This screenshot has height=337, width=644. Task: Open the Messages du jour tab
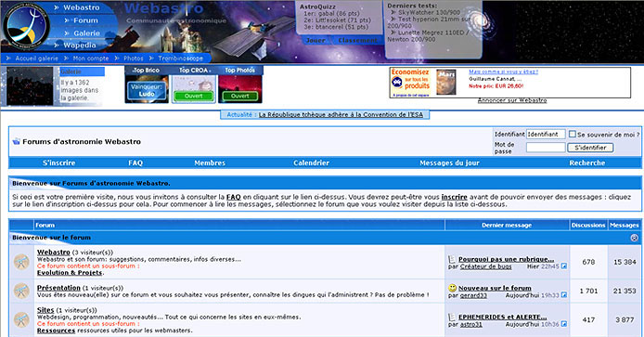click(449, 162)
